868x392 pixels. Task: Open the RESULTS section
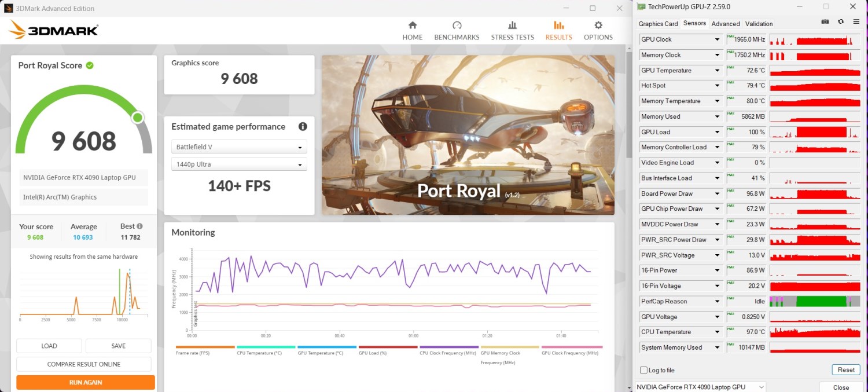[558, 31]
